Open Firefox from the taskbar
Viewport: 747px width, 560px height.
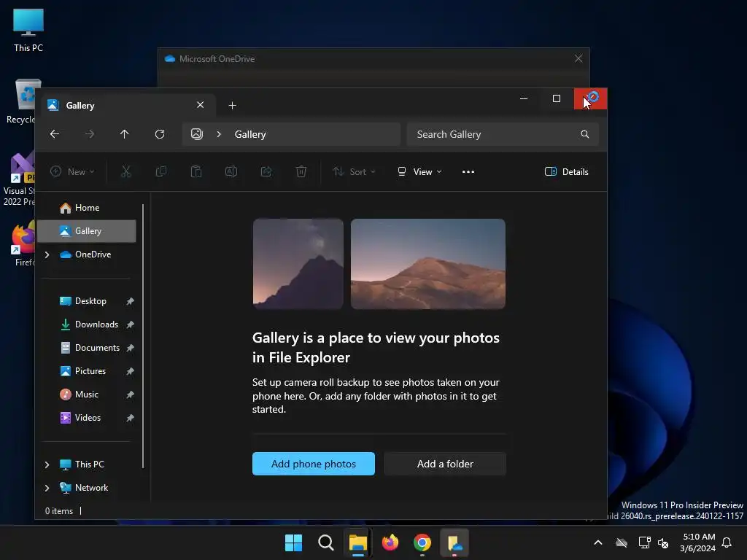coord(390,542)
